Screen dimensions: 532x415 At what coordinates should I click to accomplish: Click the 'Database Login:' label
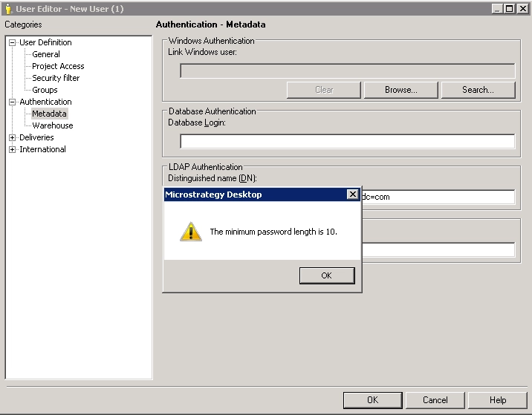pos(197,122)
